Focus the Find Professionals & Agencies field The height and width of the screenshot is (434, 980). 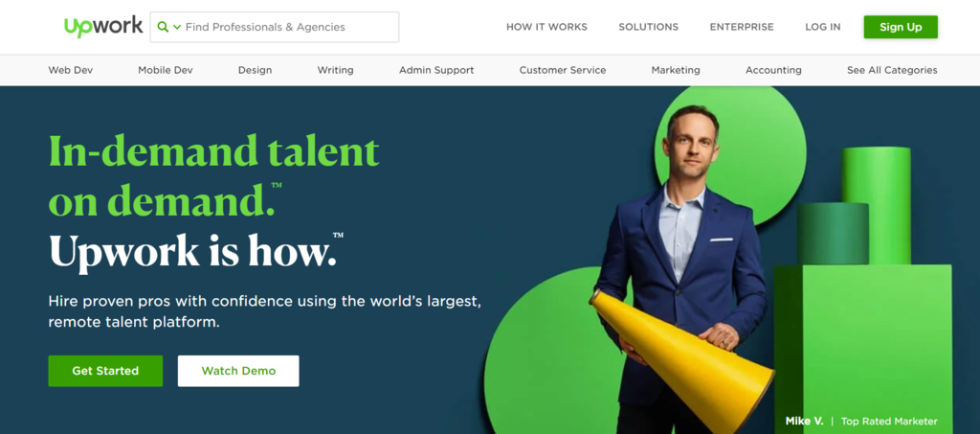point(275,27)
